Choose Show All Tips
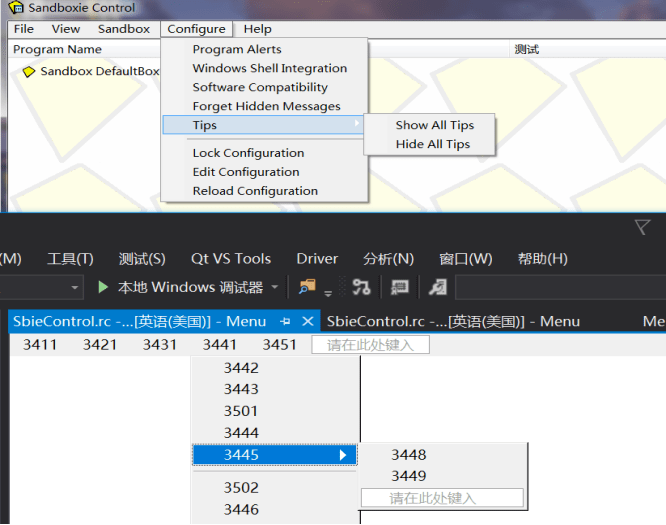 (435, 125)
